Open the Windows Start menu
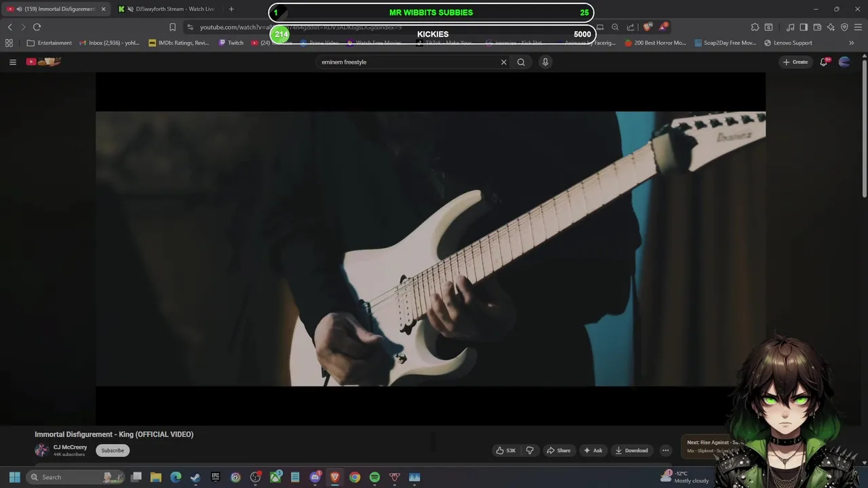 14,477
